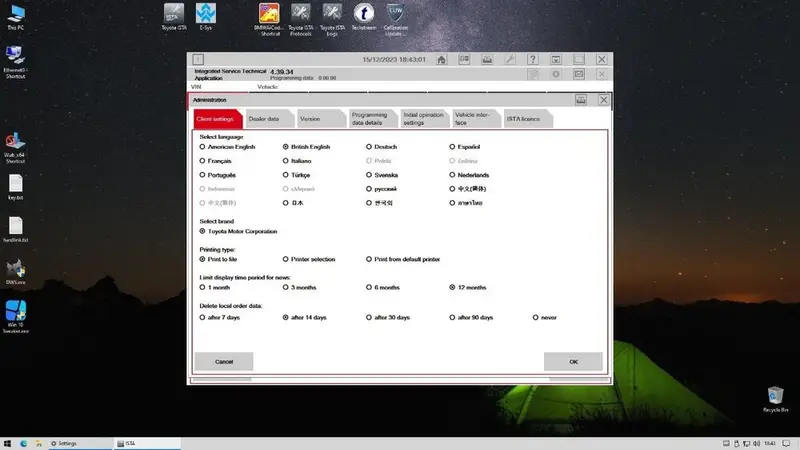
Task: Open the Version tab
Action: coord(321,119)
